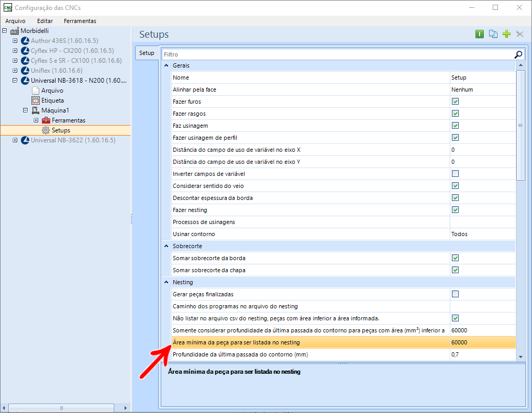
Task: Toggle Somar sobrecorte da chapa checkbox
Action: point(456,270)
